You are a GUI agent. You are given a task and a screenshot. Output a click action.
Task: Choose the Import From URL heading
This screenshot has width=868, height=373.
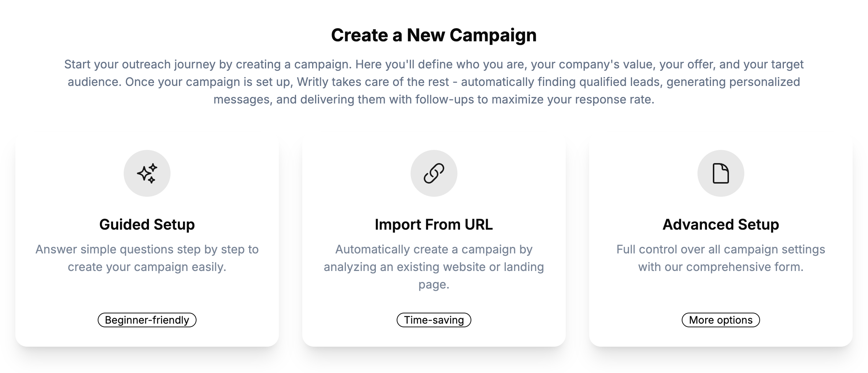tap(434, 225)
